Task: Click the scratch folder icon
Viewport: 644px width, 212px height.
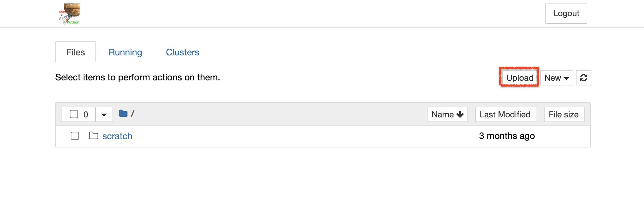Action: coord(93,136)
